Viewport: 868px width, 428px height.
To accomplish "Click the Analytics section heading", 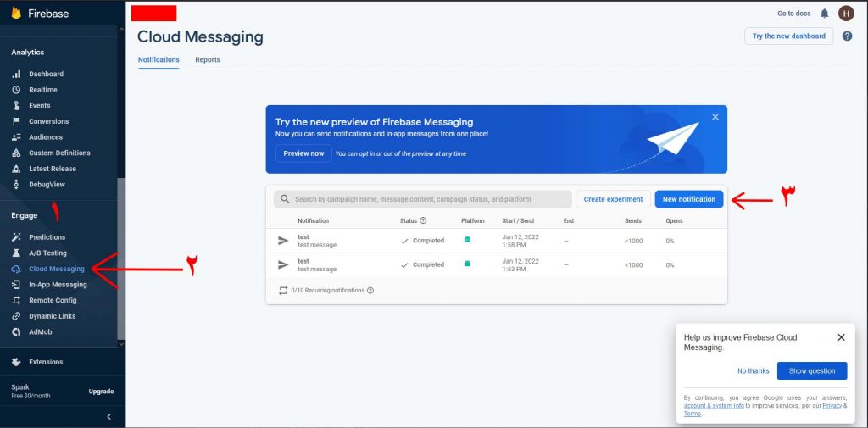I will pyautogui.click(x=27, y=52).
